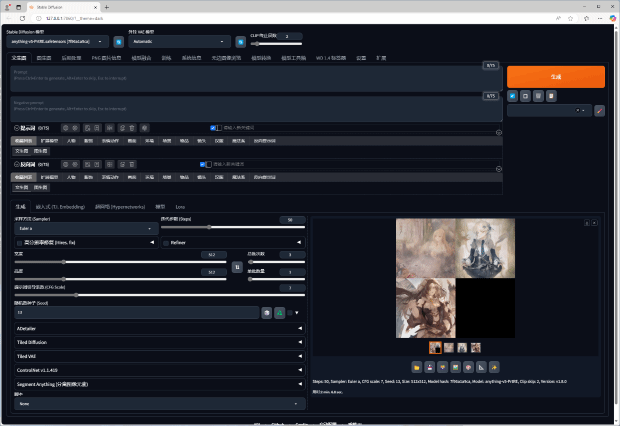This screenshot has width=620, height=426.
Task: Collapse 提示词 section with circle icon left of label
Action: click(x=17, y=128)
